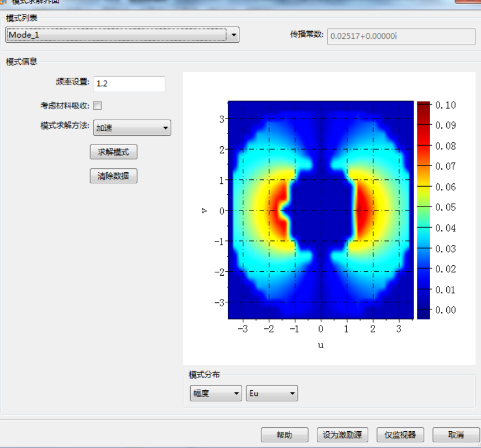Open the 幅度 distribution dropdown
This screenshot has height=448, width=481.
(216, 393)
